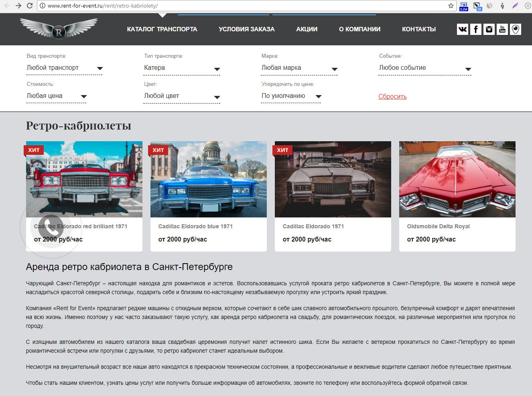View site info next to the address
This screenshot has width=532, height=396.
coord(42,6)
